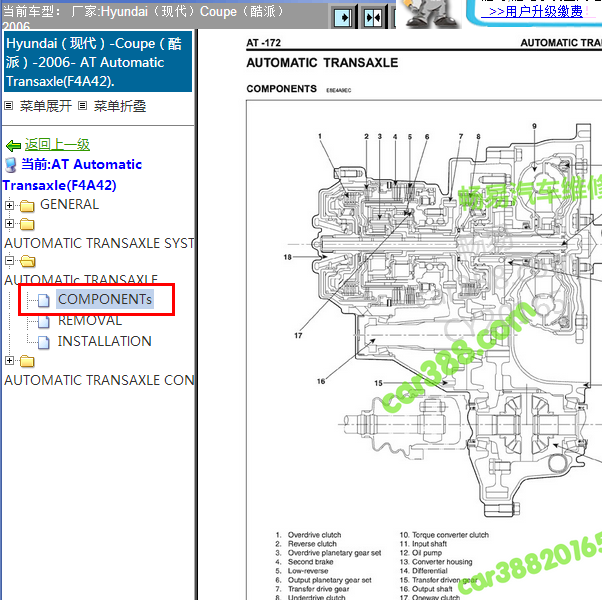Click the computer icon beside 当前:AT Automatic

11,165
